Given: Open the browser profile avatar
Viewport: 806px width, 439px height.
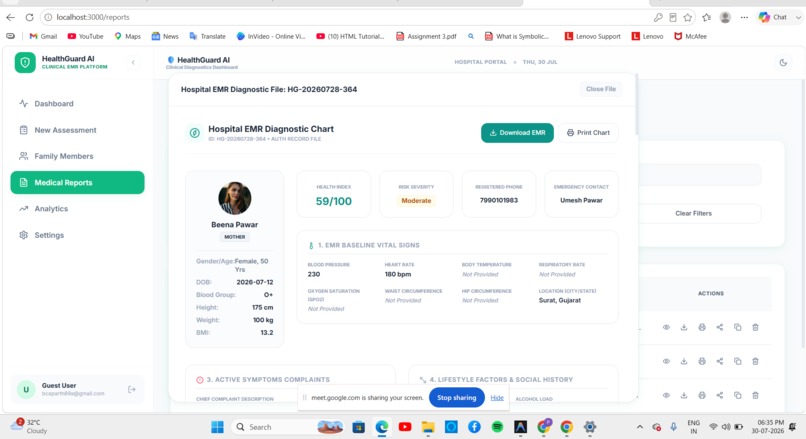Looking at the screenshot, I should [x=725, y=17].
